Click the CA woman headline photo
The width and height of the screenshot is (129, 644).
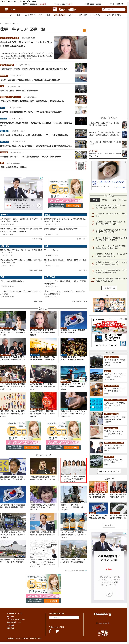(70, 48)
